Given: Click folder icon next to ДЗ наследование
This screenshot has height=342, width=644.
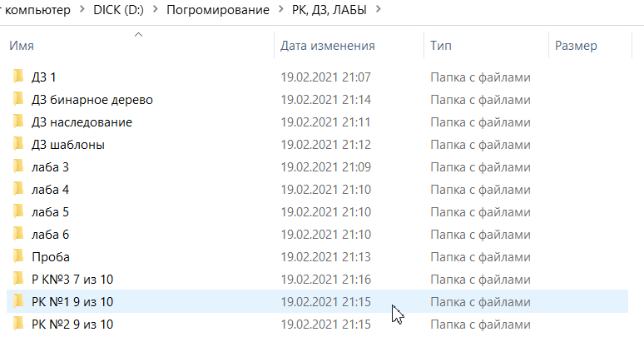Looking at the screenshot, I should point(17,122).
